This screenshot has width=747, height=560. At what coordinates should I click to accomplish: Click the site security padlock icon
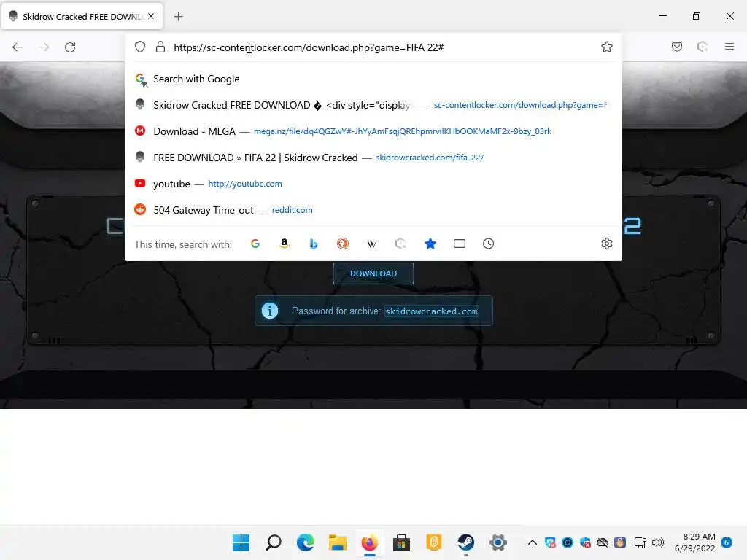(x=160, y=47)
